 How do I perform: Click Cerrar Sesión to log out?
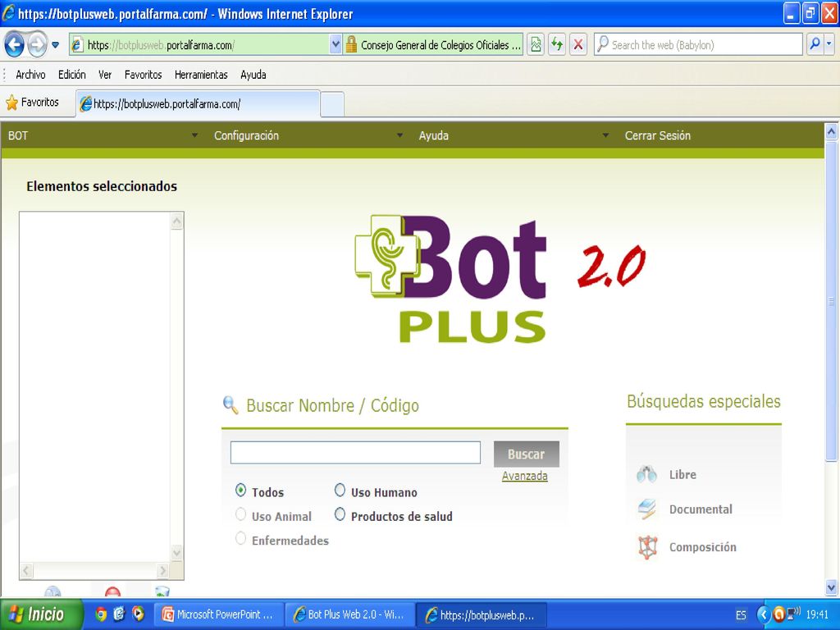point(657,135)
